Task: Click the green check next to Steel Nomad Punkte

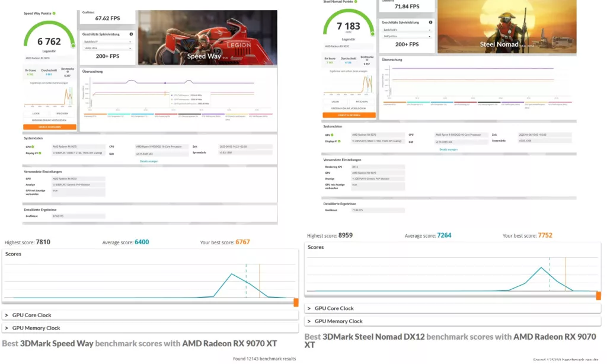Action: click(x=357, y=1)
